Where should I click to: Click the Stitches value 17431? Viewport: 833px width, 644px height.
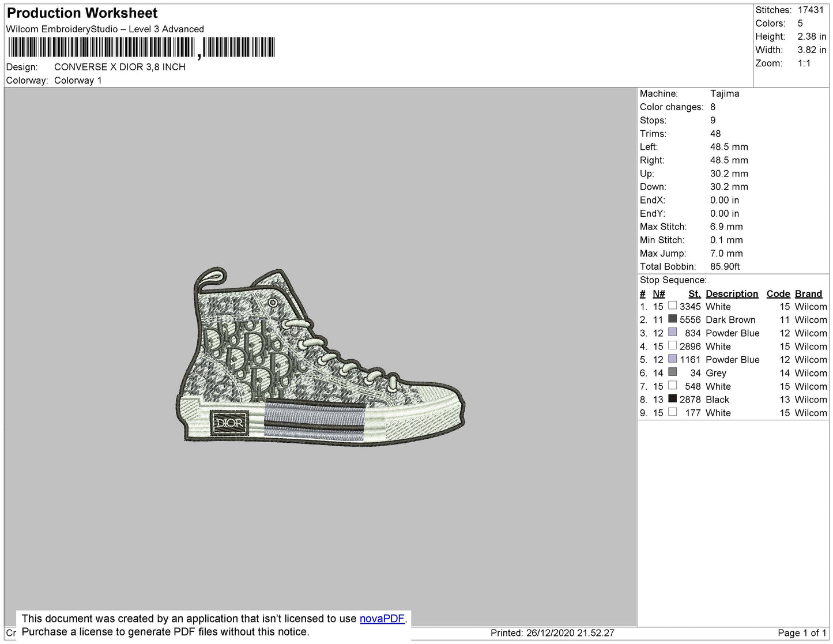(811, 10)
